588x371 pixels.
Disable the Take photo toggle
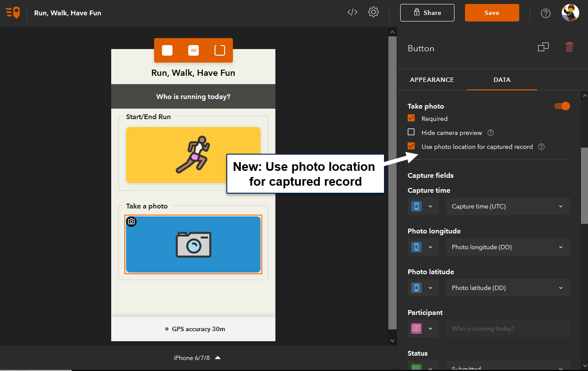(x=562, y=106)
